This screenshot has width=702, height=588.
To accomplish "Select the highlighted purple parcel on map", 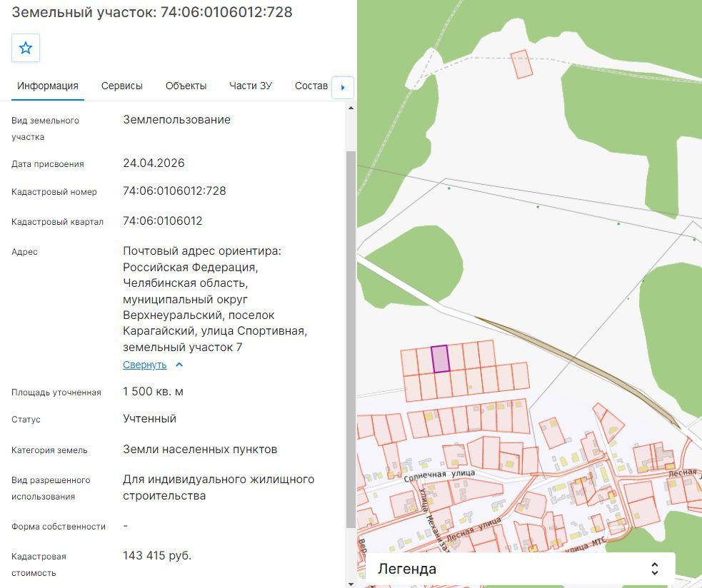I will (x=440, y=359).
